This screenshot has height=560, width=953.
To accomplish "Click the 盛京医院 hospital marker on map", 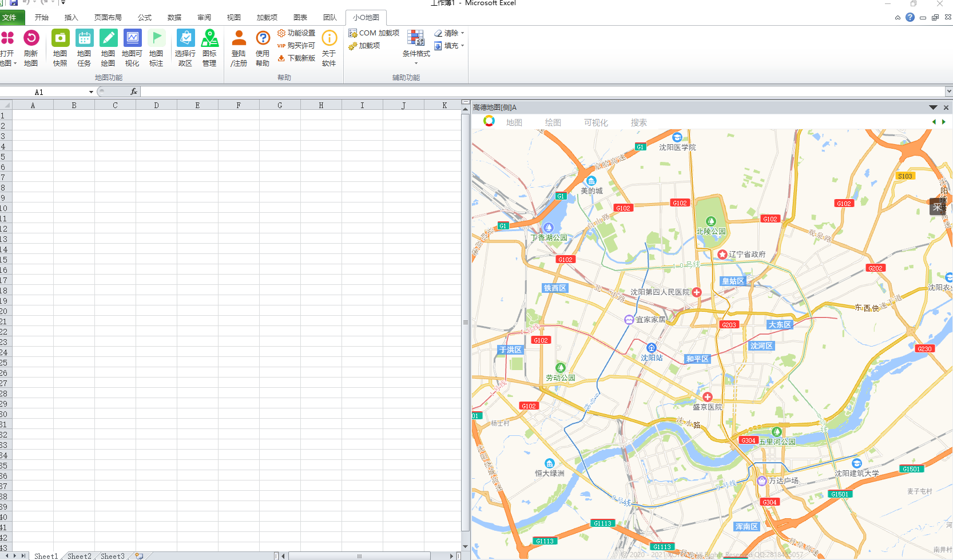I will [708, 397].
